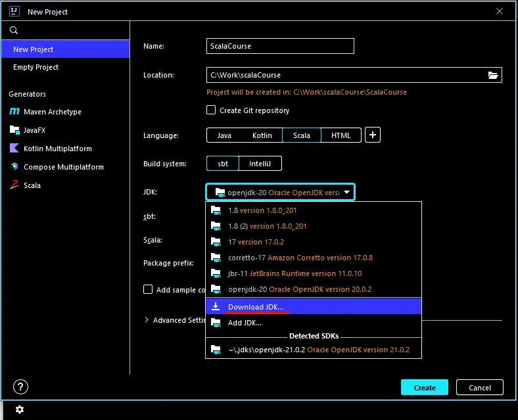Image resolution: width=518 pixels, height=420 pixels.
Task: Open settings gear at bottom left
Action: click(x=20, y=409)
